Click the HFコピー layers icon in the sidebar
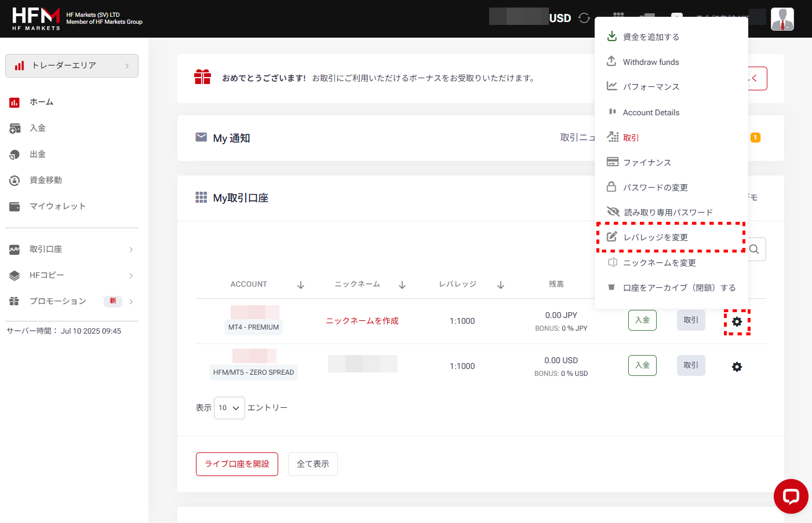This screenshot has width=812, height=523. 14,276
